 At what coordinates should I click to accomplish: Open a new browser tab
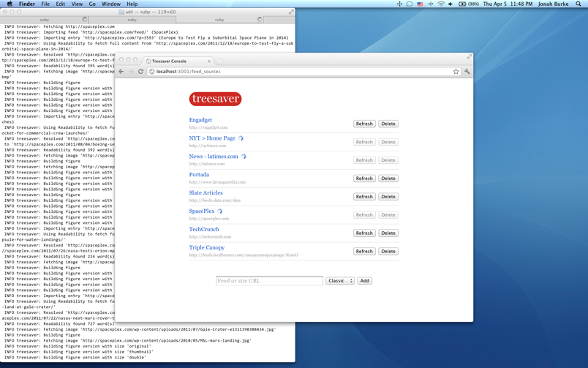click(219, 61)
